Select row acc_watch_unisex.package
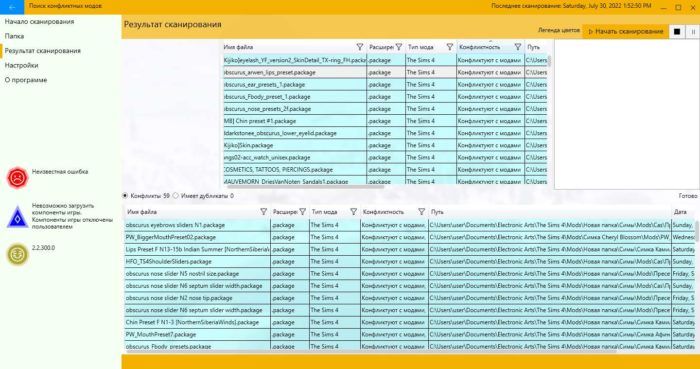 pyautogui.click(x=385, y=158)
